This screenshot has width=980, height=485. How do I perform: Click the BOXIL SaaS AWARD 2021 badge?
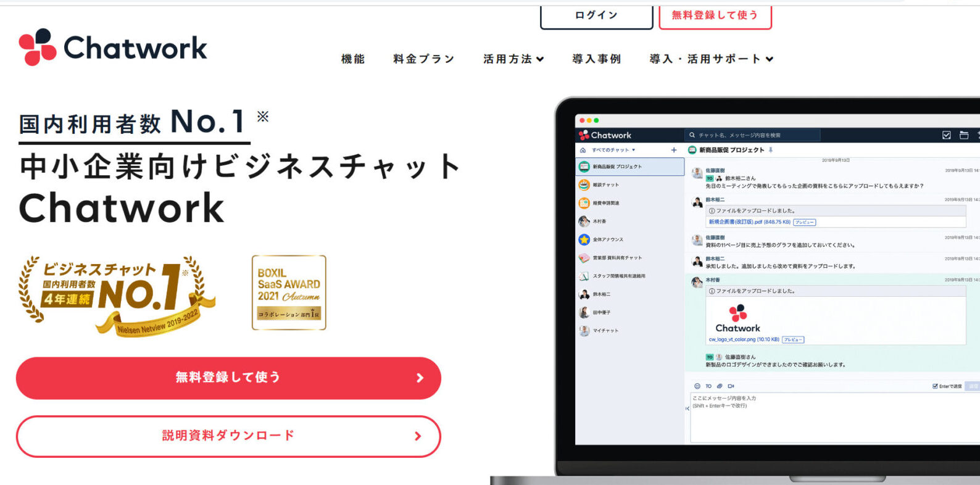[x=289, y=292]
